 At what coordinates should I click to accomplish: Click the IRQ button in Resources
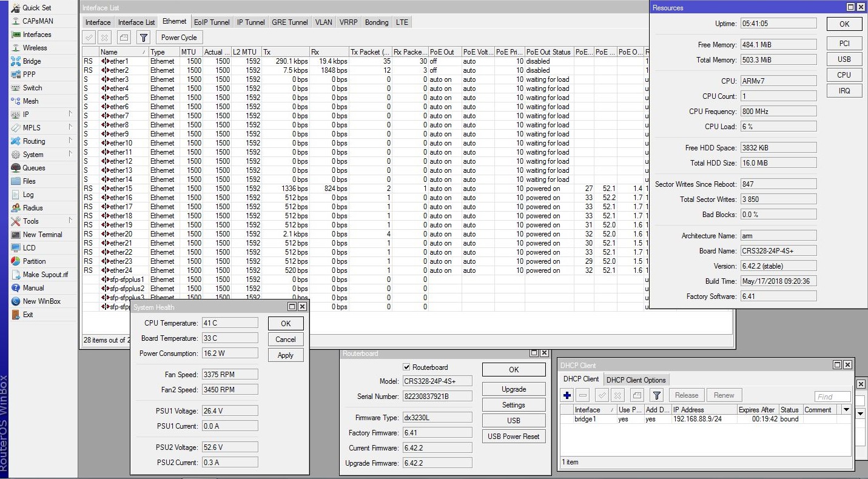click(844, 91)
